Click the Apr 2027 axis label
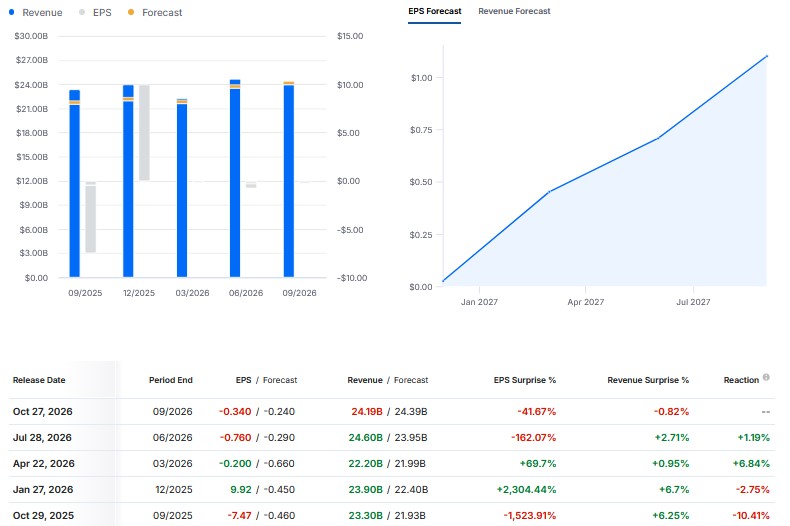This screenshot has height=526, width=790. pos(585,302)
